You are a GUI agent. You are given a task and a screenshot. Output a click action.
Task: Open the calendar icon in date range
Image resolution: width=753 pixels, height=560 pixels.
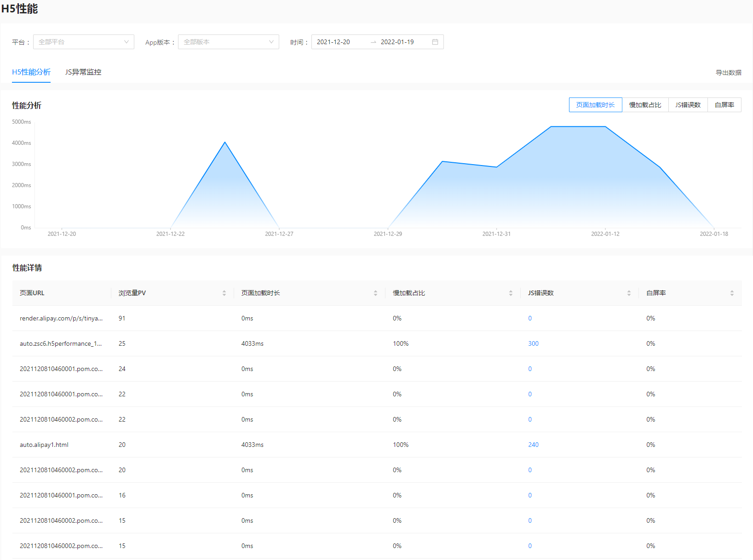click(x=435, y=42)
